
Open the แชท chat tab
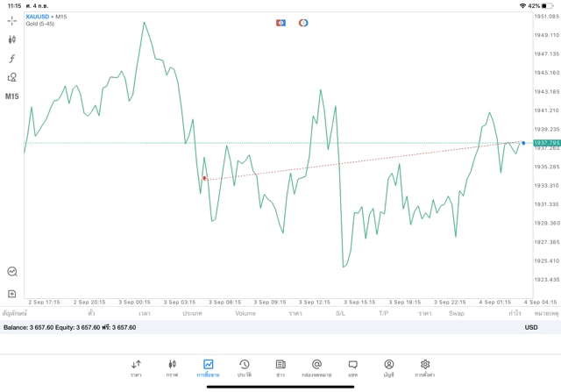[x=352, y=367]
